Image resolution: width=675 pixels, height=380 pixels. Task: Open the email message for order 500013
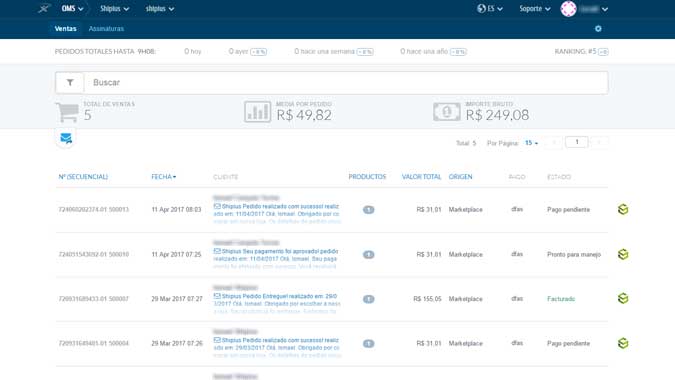coord(277,214)
